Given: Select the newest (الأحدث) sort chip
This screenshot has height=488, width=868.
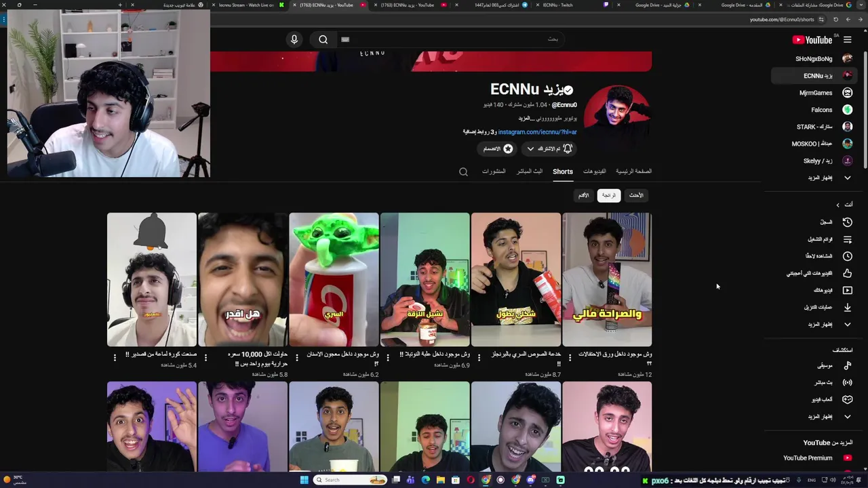Looking at the screenshot, I should [636, 195].
